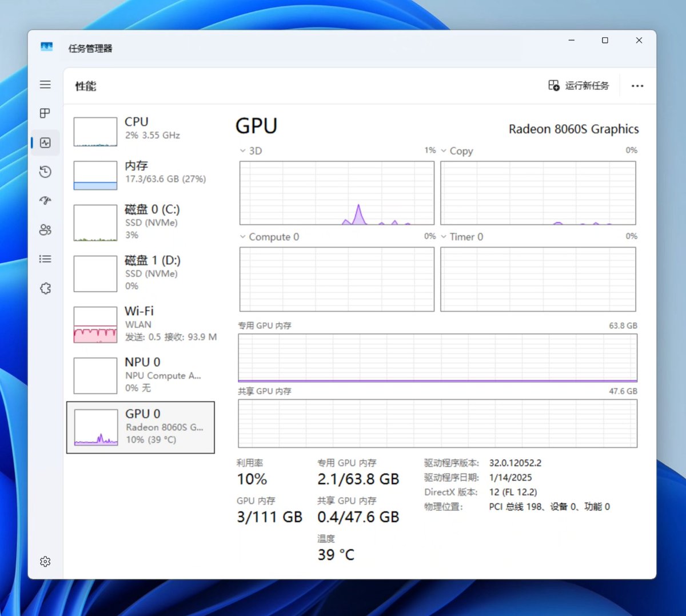Viewport: 686px width, 616px height.
Task: Click the 内存 mini graph thumbnail
Action: [95, 176]
